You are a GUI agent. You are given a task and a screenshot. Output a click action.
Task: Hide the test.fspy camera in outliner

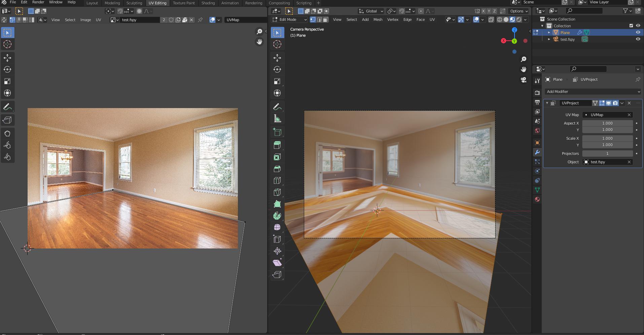pyautogui.click(x=638, y=39)
